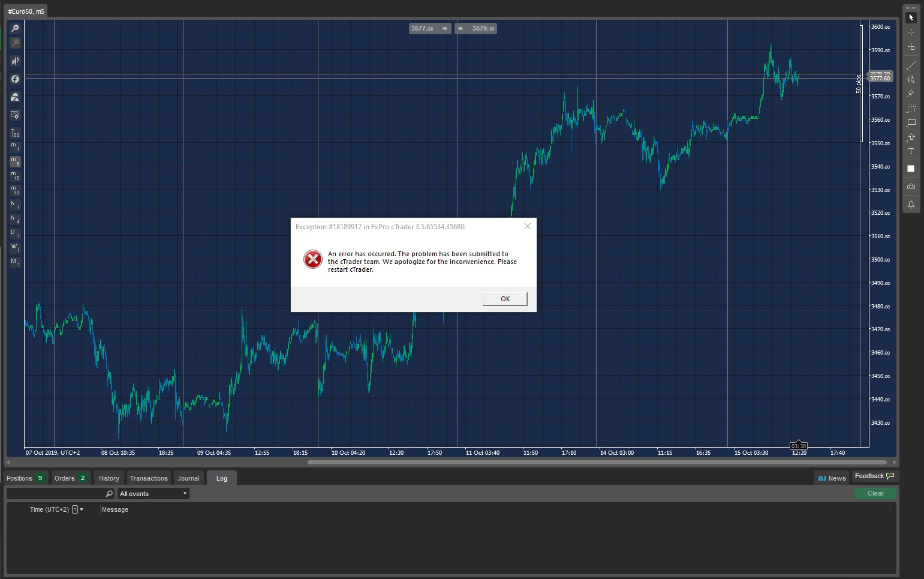Open the white drawing color swatch
Image resolution: width=924 pixels, height=579 pixels.
(911, 169)
